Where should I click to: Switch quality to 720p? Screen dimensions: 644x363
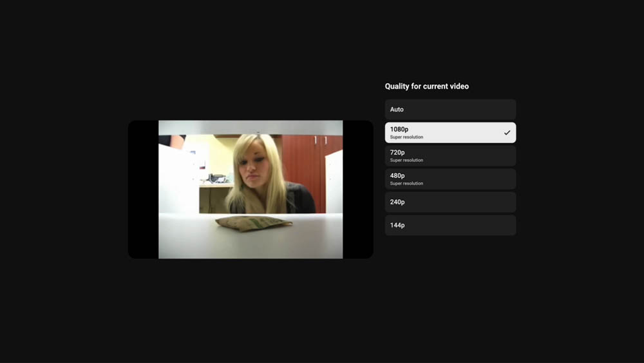click(x=450, y=156)
